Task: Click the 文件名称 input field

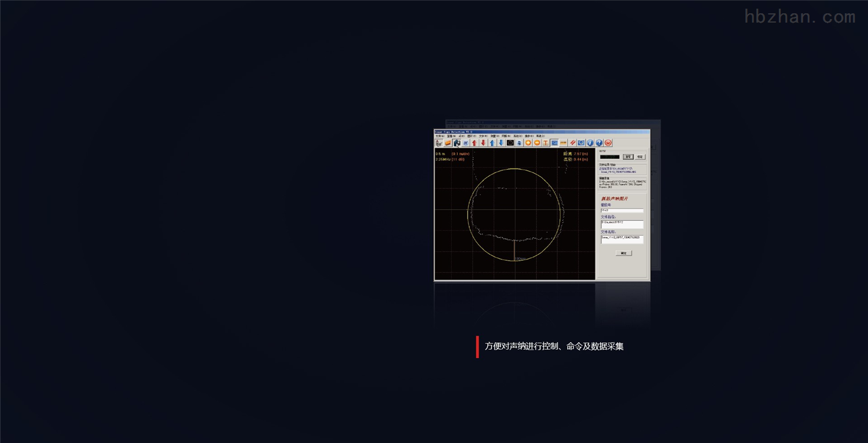Action: click(x=622, y=239)
